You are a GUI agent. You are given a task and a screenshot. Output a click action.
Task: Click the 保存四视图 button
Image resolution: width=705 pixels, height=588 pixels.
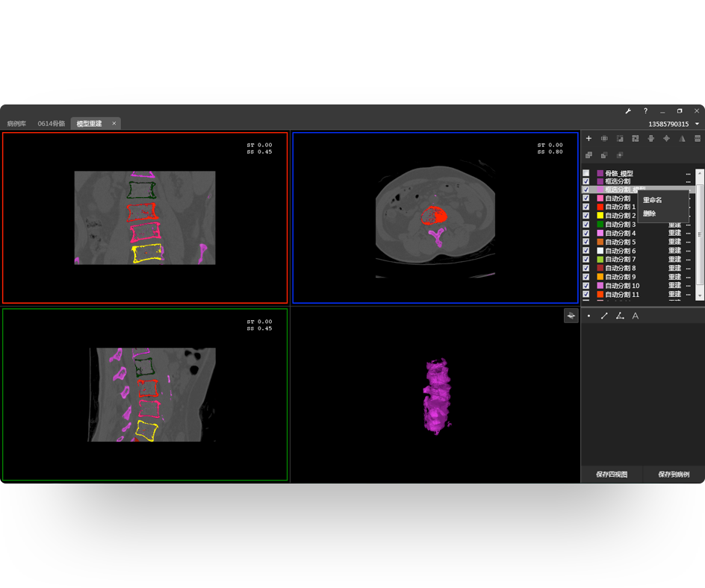[x=612, y=475]
